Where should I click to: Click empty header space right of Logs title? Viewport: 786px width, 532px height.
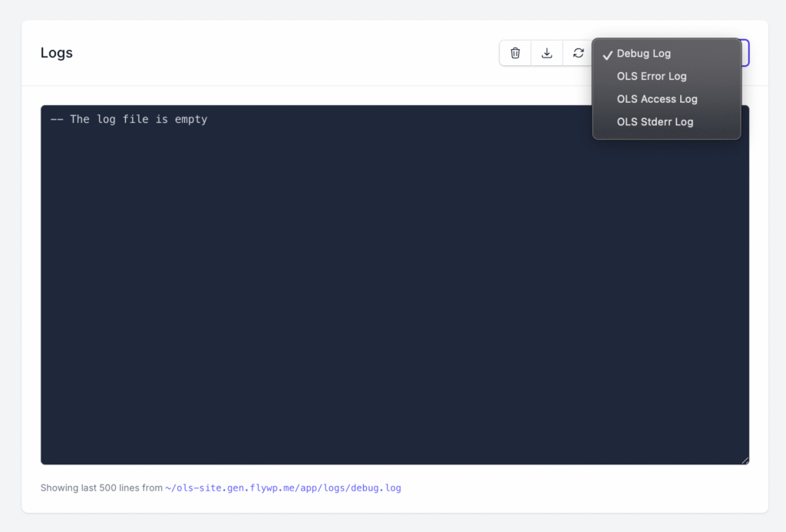click(x=286, y=53)
